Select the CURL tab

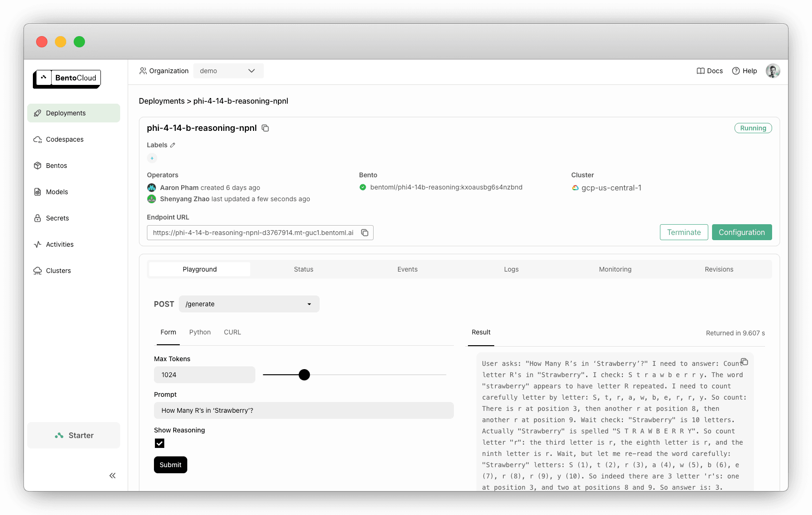point(232,332)
